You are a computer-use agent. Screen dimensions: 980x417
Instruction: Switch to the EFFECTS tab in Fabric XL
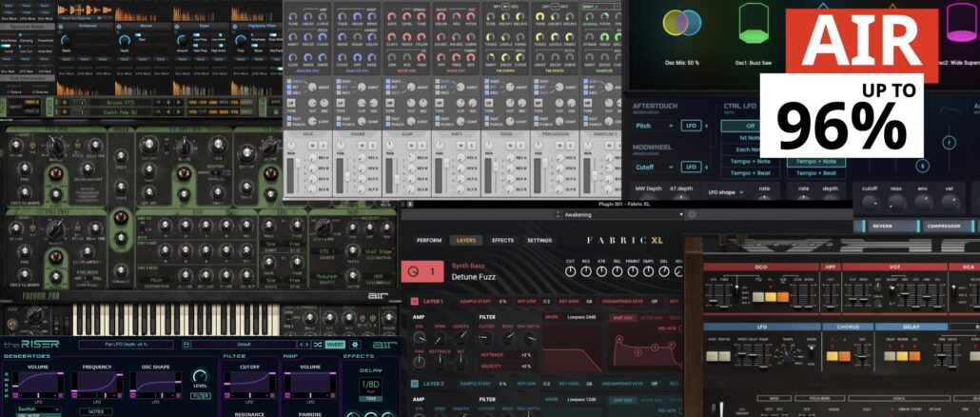point(502,240)
